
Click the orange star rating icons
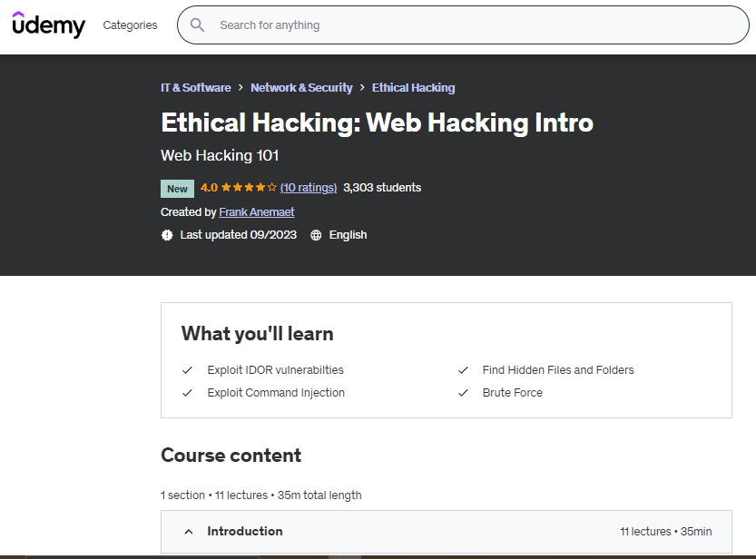tap(249, 188)
